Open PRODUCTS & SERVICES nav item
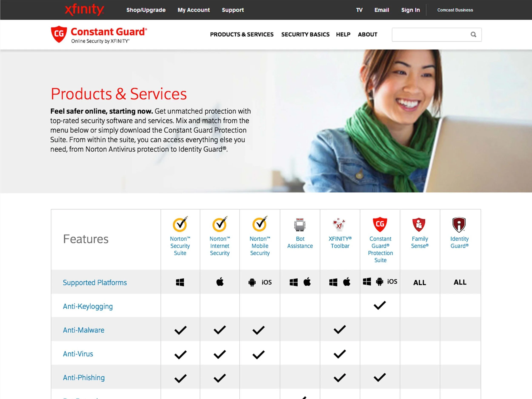The width and height of the screenshot is (532, 399). pyautogui.click(x=242, y=34)
